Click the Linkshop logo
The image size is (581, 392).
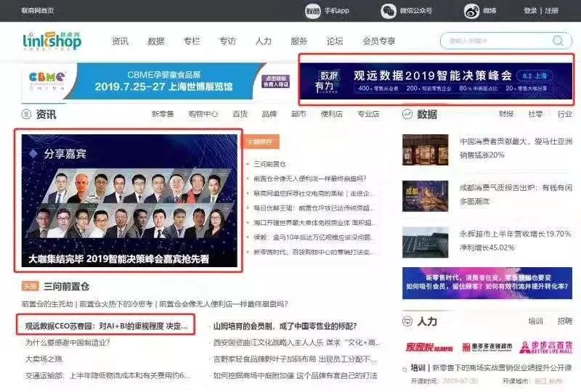pos(52,41)
